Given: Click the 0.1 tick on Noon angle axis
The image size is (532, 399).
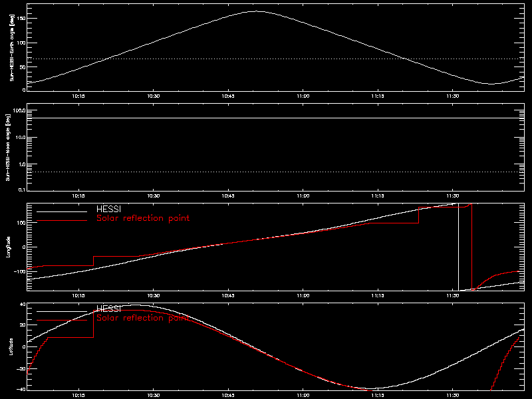Looking at the screenshot, I should (x=22, y=190).
